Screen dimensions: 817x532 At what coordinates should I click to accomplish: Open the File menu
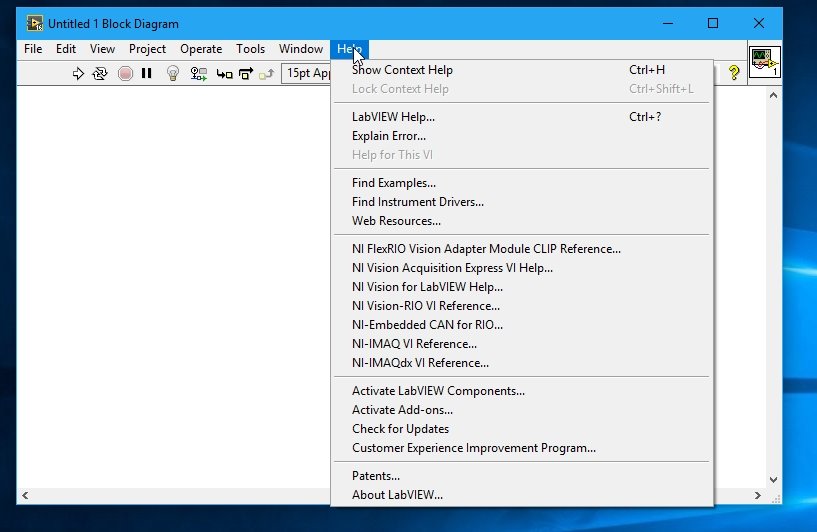[x=33, y=49]
